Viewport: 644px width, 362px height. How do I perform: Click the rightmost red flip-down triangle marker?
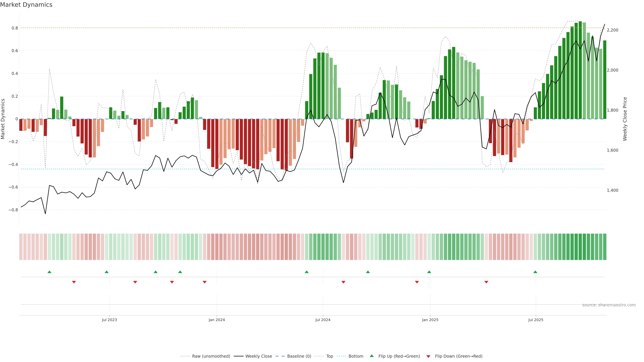486,282
